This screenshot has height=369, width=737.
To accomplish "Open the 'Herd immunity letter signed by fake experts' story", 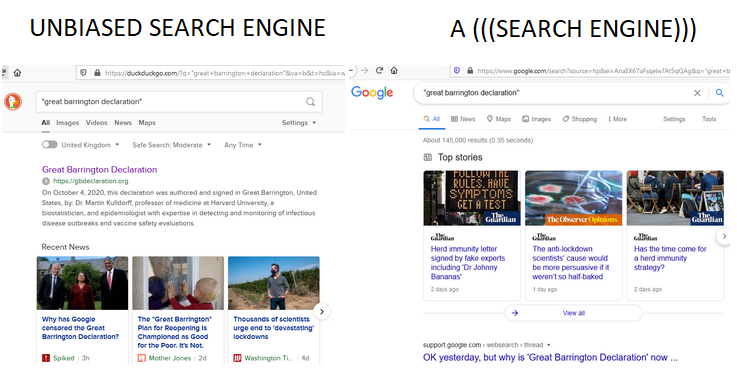I will 468,263.
